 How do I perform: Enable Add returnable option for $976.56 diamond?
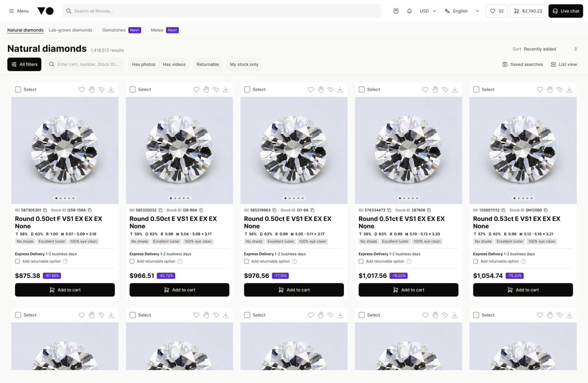click(246, 261)
